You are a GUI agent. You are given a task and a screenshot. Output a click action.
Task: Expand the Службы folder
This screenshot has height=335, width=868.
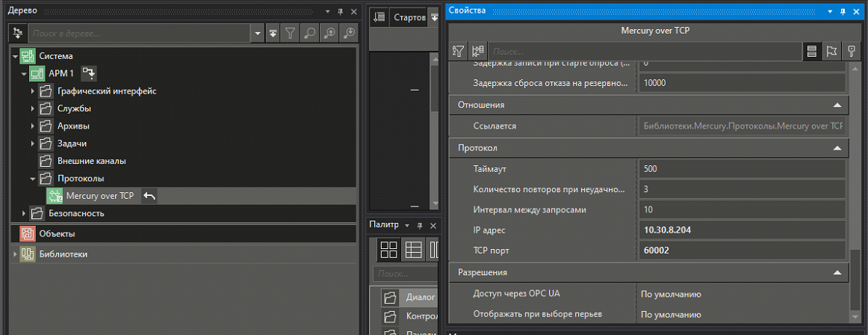click(33, 108)
